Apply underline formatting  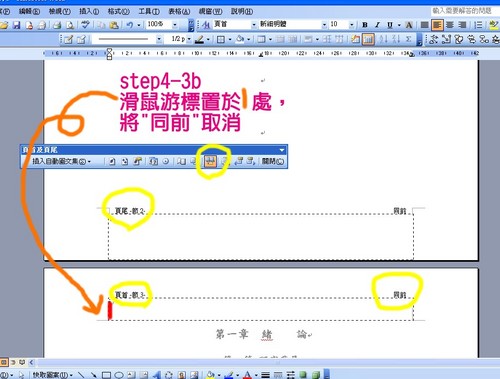tap(390, 25)
